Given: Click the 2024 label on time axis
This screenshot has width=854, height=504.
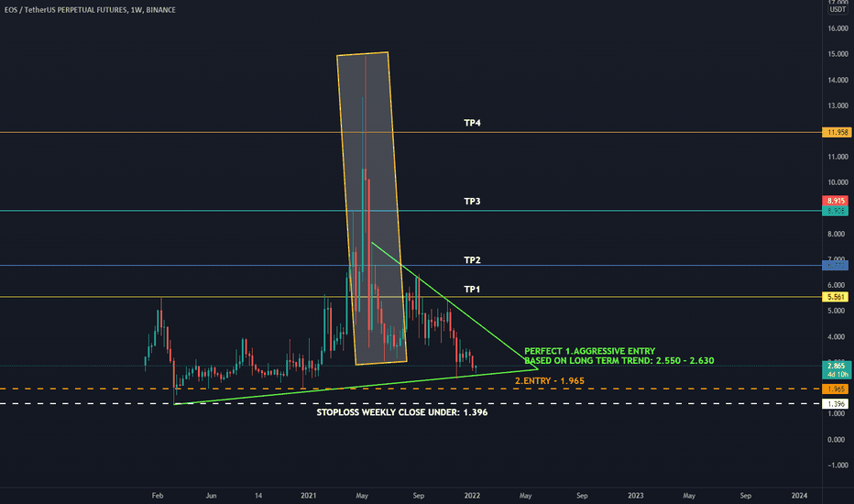Looking at the screenshot, I should 799,496.
